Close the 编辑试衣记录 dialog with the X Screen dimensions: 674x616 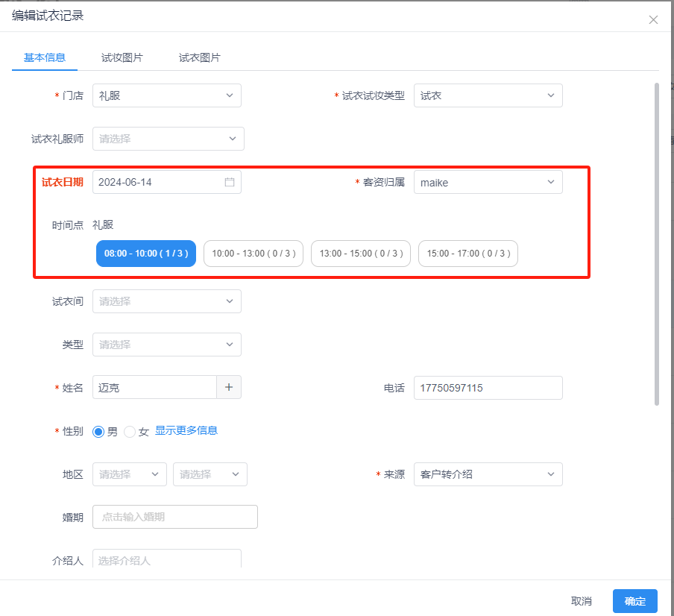coord(653,19)
